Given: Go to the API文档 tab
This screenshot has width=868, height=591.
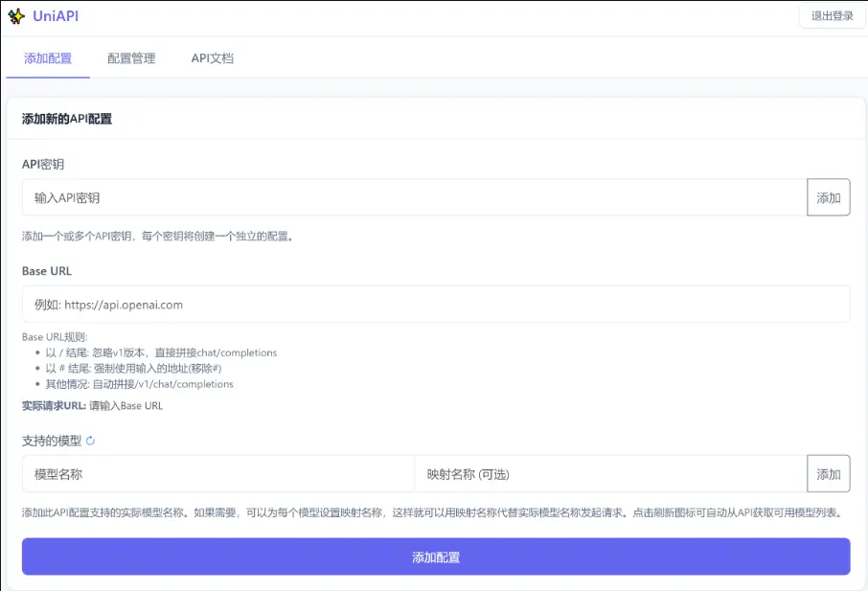Looking at the screenshot, I should (x=212, y=58).
